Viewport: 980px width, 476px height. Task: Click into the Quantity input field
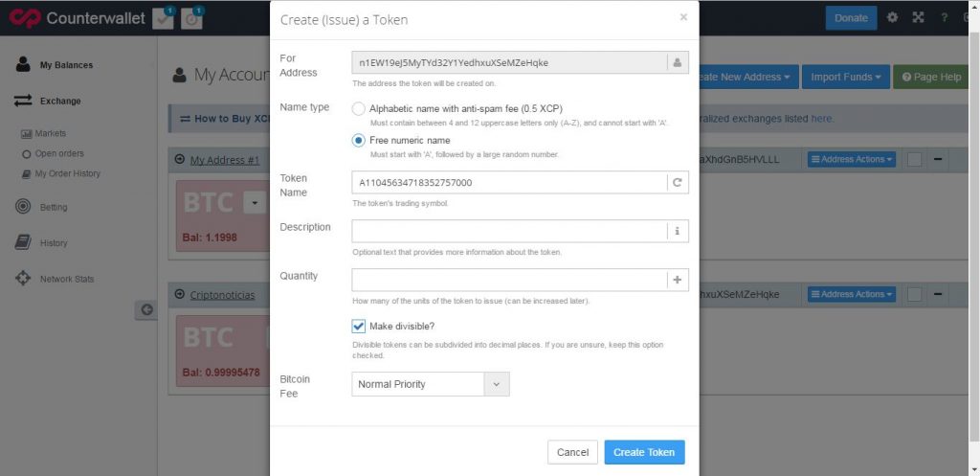coord(509,281)
